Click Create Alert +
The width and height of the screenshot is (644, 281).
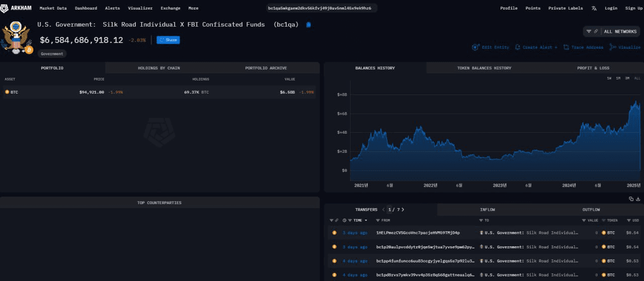pos(536,47)
